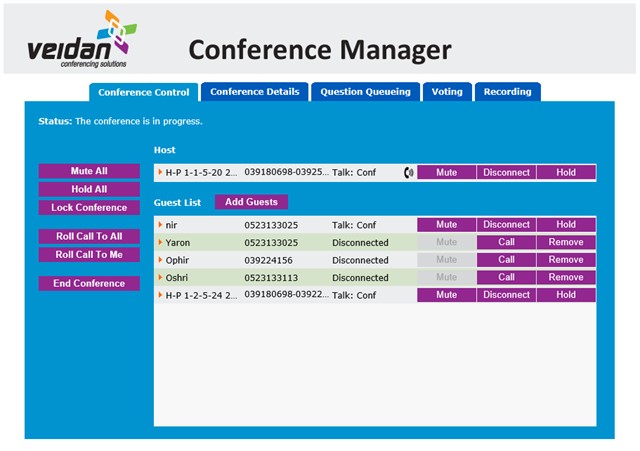Switch to the Conference Details tab
Screen dimensions: 640x451
pyautogui.click(x=254, y=92)
